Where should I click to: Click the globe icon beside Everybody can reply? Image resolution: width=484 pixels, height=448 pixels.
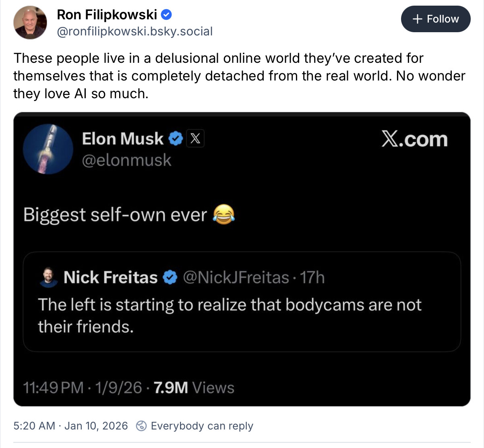tap(141, 426)
